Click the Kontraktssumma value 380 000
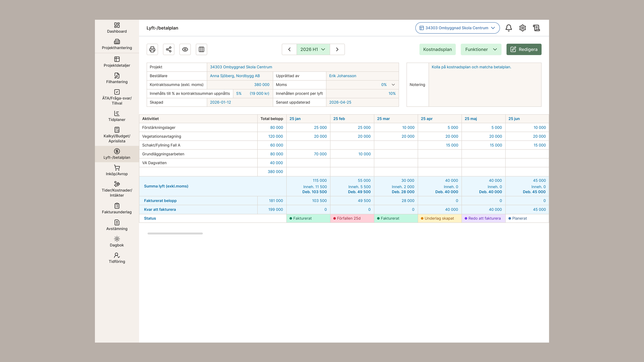644x362 pixels. tap(261, 85)
